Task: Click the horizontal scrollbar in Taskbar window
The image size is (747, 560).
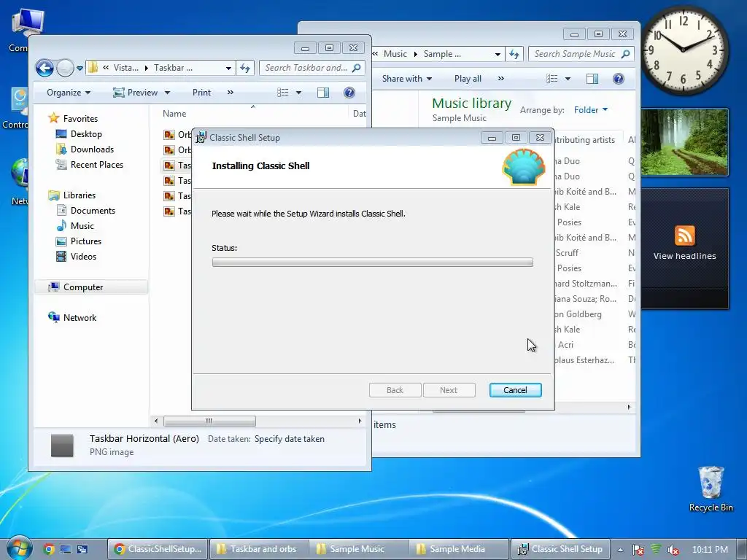Action: (209, 421)
